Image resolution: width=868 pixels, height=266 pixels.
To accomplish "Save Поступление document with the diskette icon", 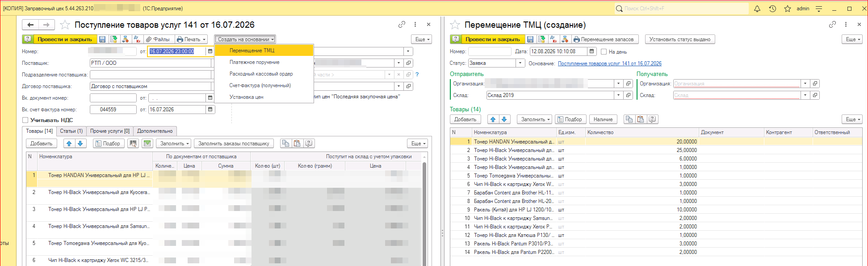I will [102, 39].
